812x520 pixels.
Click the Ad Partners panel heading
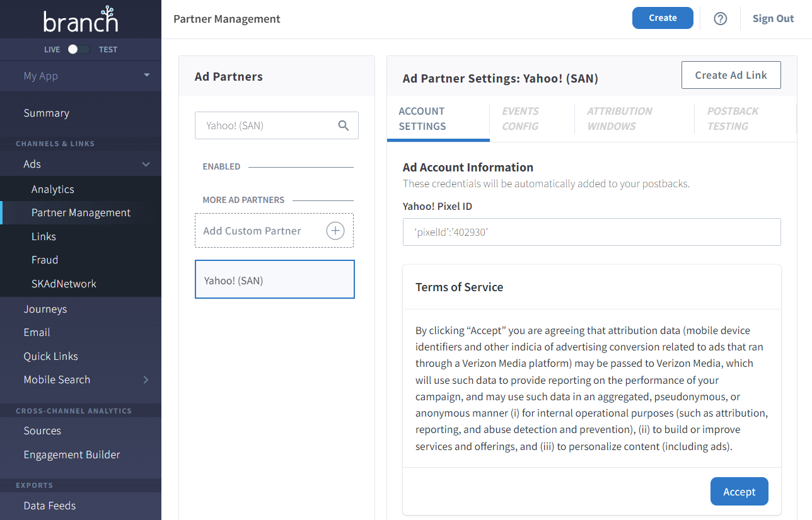tap(229, 76)
